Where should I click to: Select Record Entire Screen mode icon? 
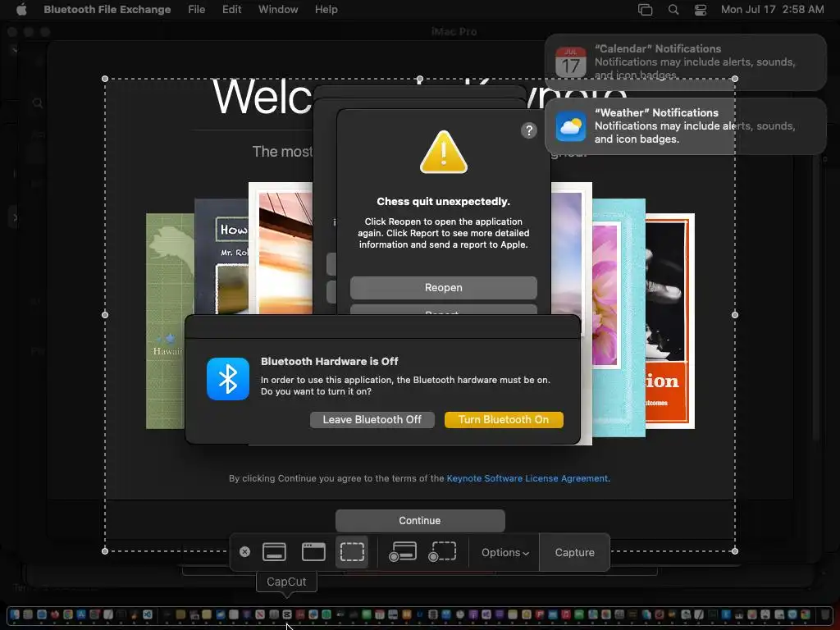coord(402,552)
